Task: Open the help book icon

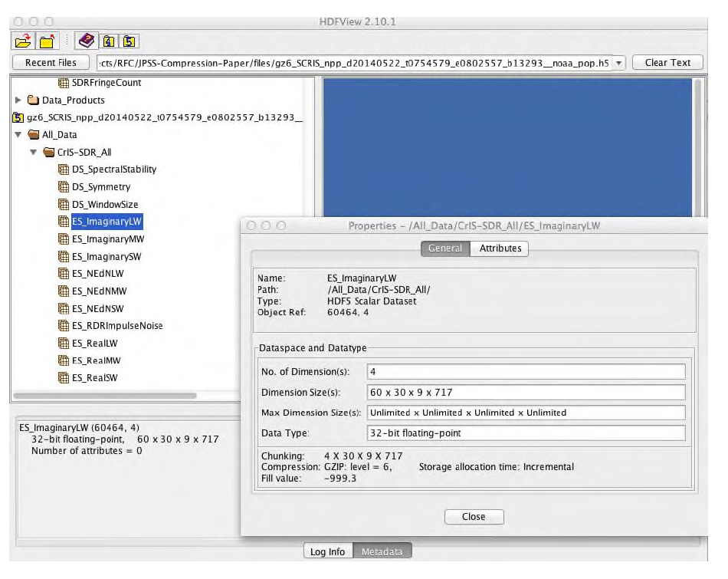Action: click(87, 42)
